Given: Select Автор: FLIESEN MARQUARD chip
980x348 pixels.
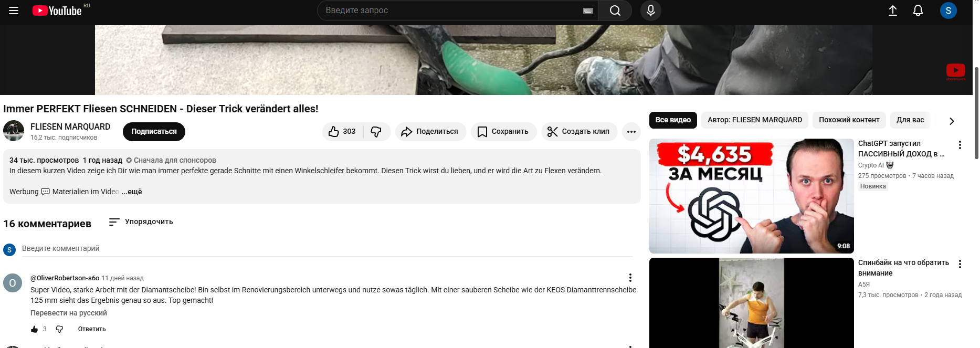Looking at the screenshot, I should (755, 120).
